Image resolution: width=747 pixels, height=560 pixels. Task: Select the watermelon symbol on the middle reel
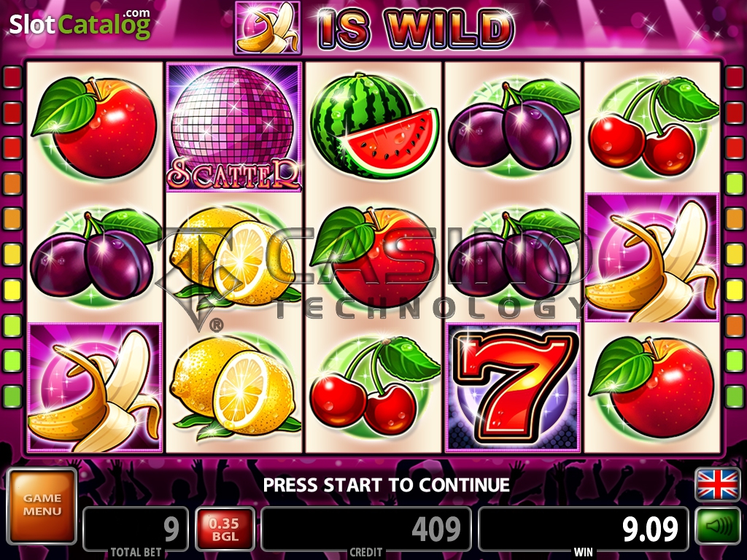point(374,127)
